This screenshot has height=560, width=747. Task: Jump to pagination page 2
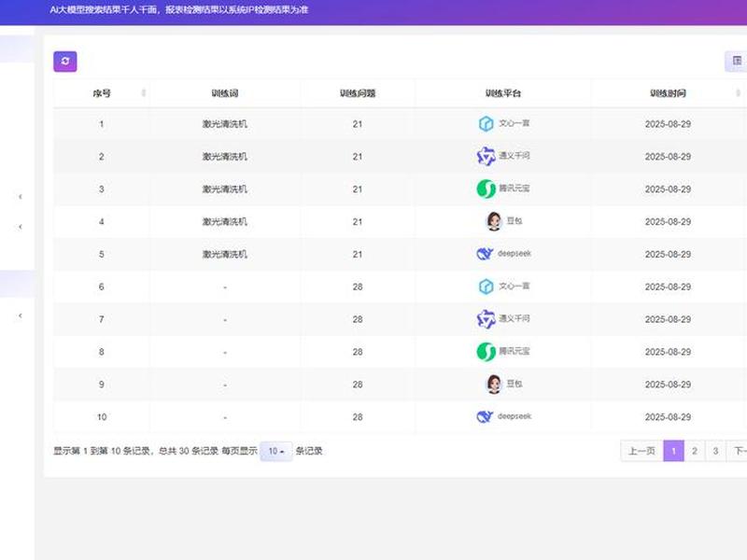click(x=695, y=451)
